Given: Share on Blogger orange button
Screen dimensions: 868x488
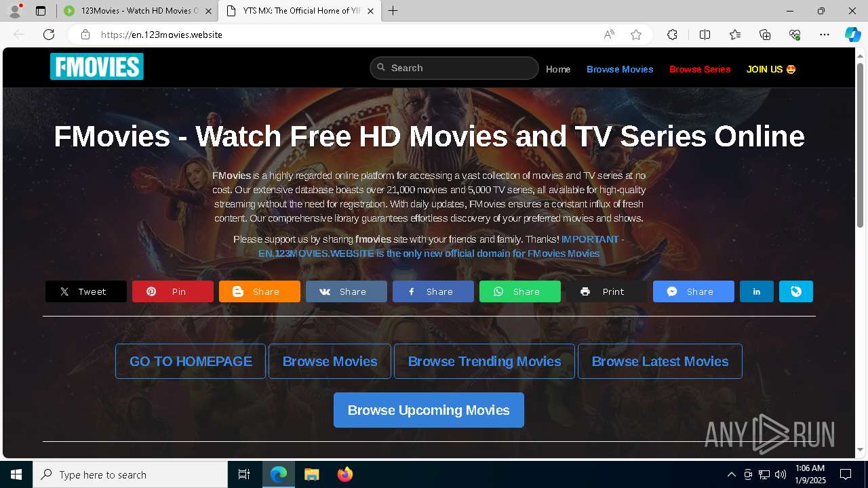Looking at the screenshot, I should 260,291.
